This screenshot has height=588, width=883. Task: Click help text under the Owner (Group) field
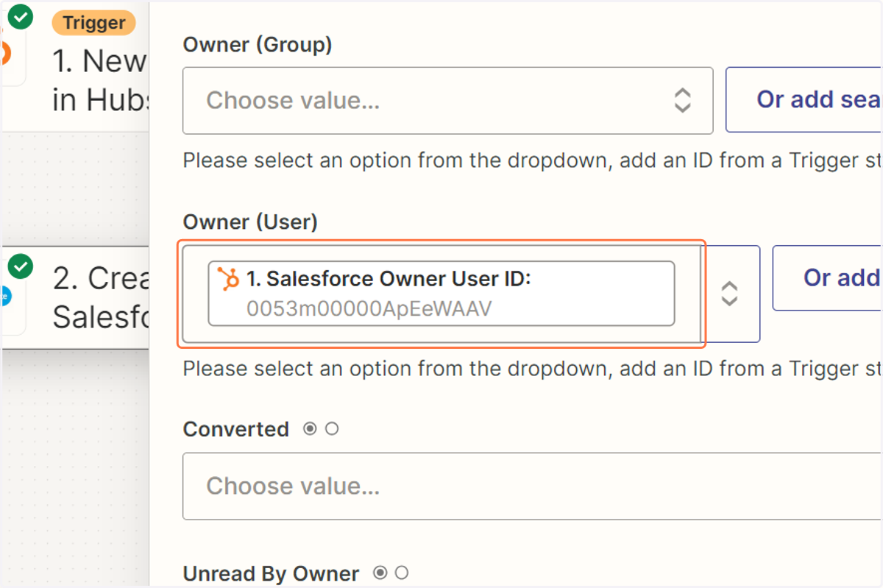point(532,160)
